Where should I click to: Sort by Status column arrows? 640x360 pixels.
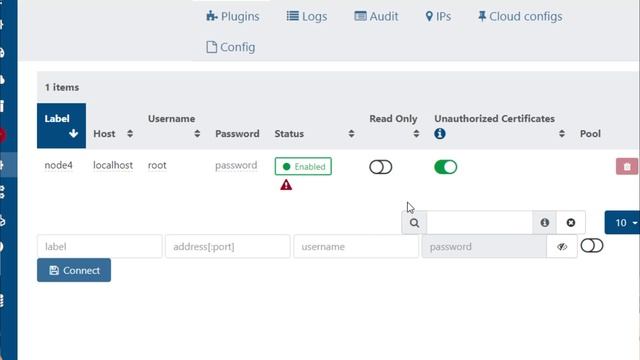351,133
